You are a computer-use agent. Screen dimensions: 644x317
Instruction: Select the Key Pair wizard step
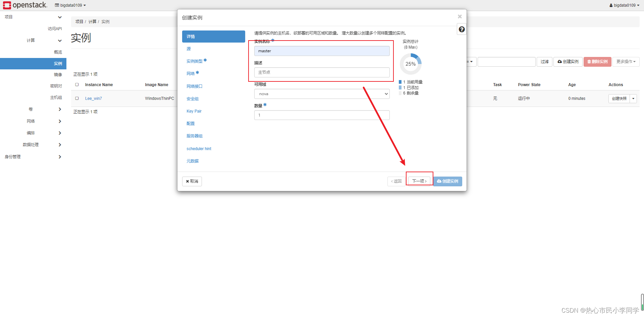[194, 111]
